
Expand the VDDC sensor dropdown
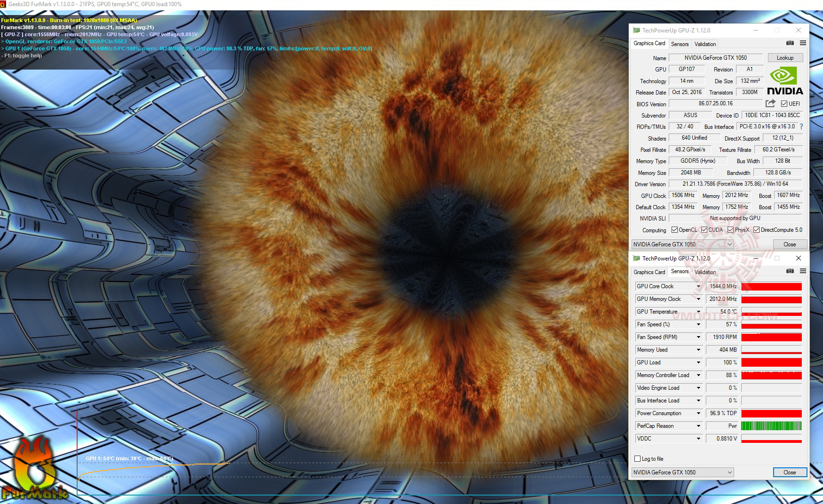[x=698, y=439]
